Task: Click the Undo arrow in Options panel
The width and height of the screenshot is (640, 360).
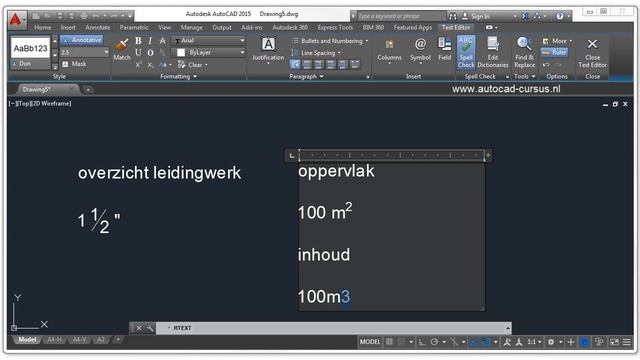Action: (x=546, y=64)
